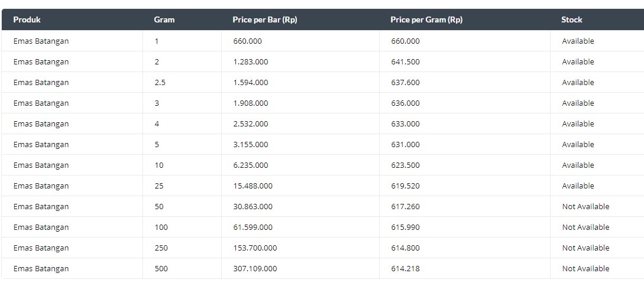Click the 631.000 price per gram cell

point(405,144)
